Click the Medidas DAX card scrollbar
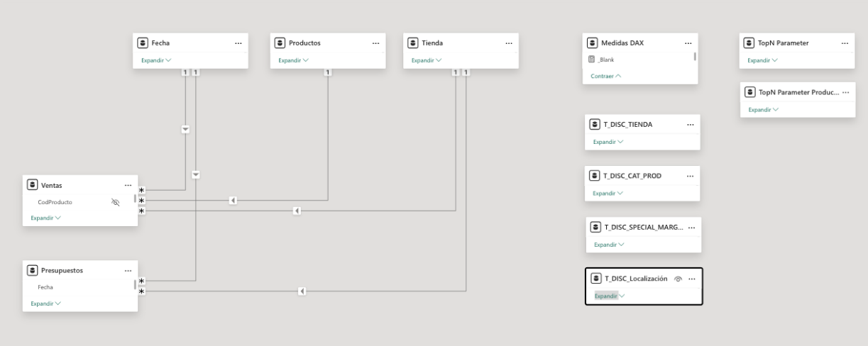This screenshot has width=868, height=346. 696,57
